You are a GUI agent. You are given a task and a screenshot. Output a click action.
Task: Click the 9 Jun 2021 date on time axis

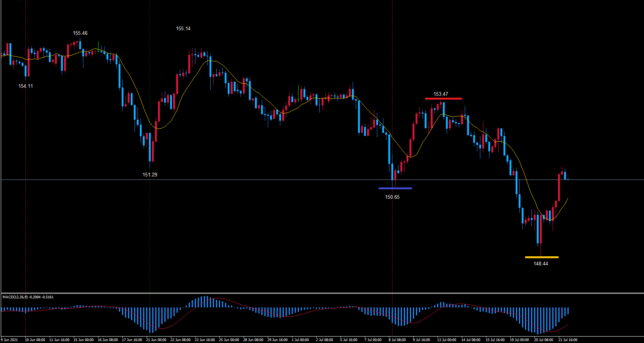pyautogui.click(x=9, y=340)
